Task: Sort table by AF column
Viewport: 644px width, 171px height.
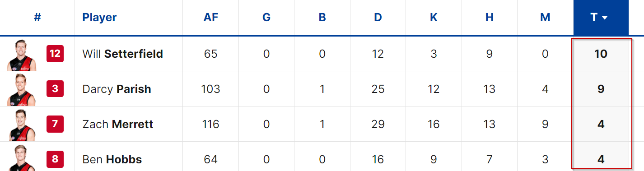Action: pos(210,18)
